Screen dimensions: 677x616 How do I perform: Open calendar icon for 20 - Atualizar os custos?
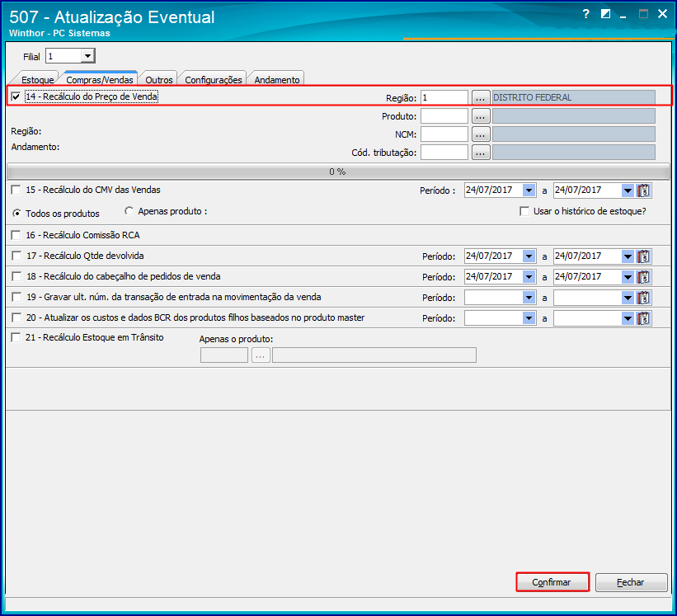643,318
